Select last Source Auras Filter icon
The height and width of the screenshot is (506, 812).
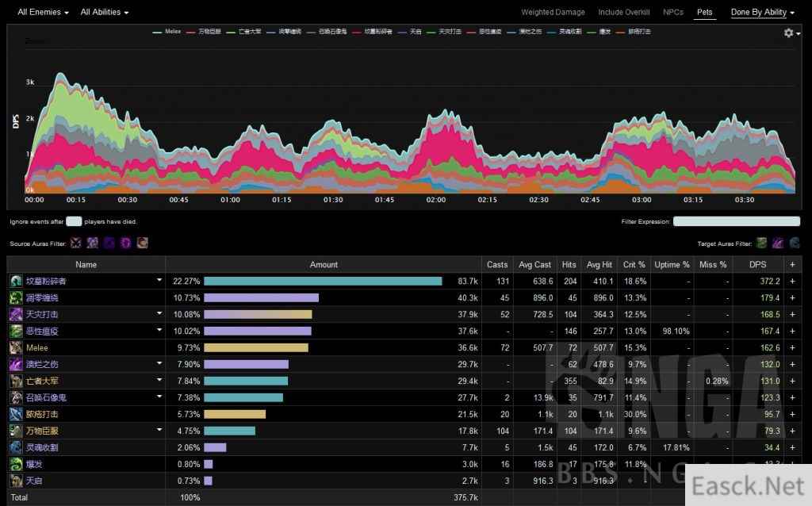[142, 243]
